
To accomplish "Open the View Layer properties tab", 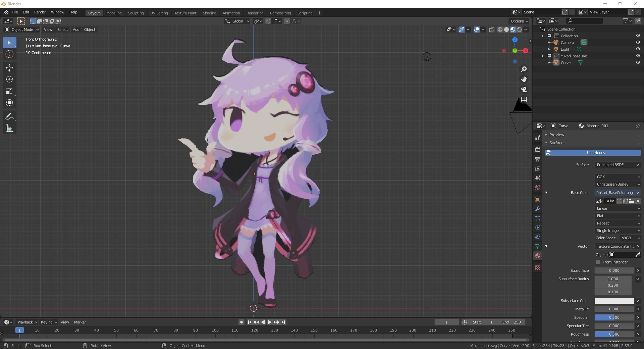I will tap(538, 168).
